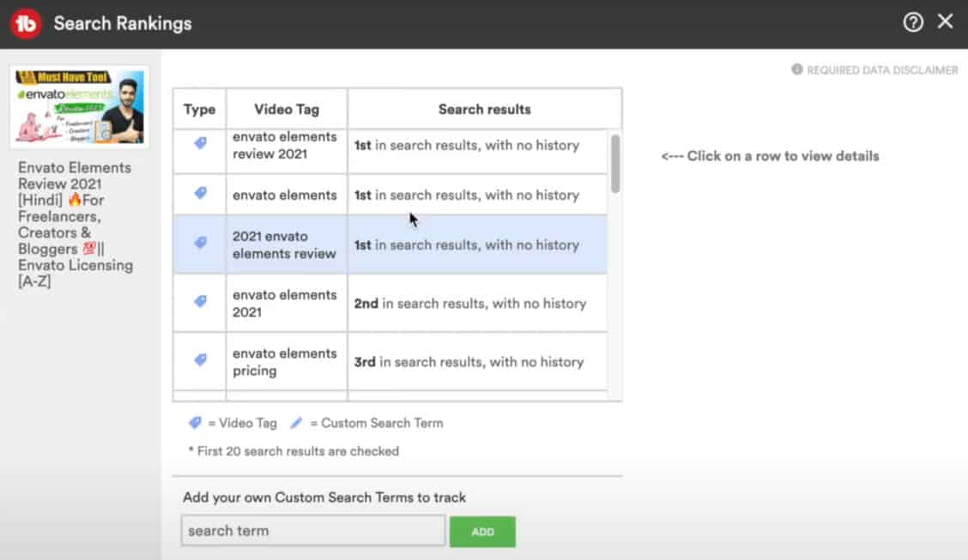Click tag icon for envato elements pricing

click(200, 360)
